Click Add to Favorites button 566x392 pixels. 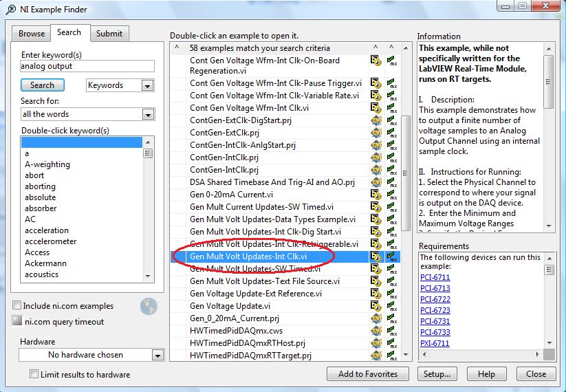coord(368,374)
